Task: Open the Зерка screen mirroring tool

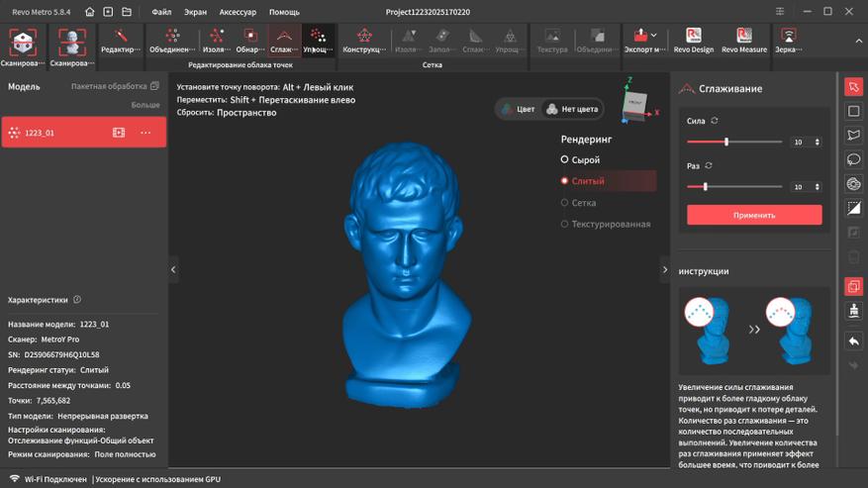Action: [788, 41]
